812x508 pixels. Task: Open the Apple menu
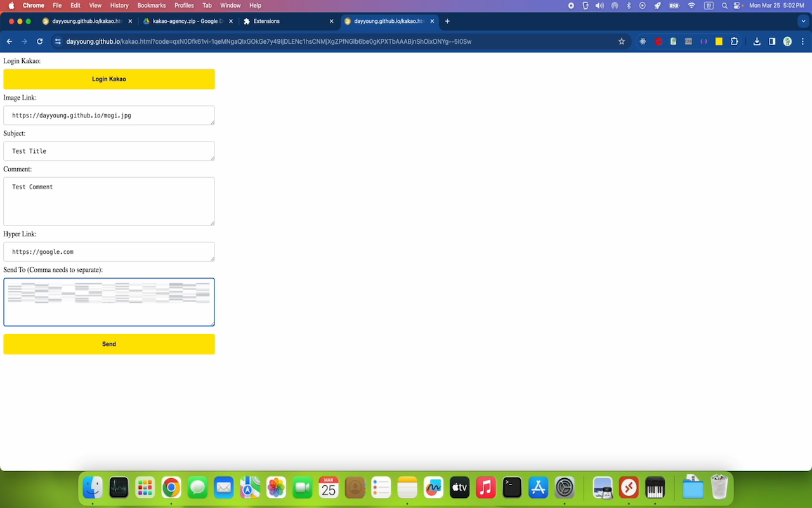click(x=11, y=5)
